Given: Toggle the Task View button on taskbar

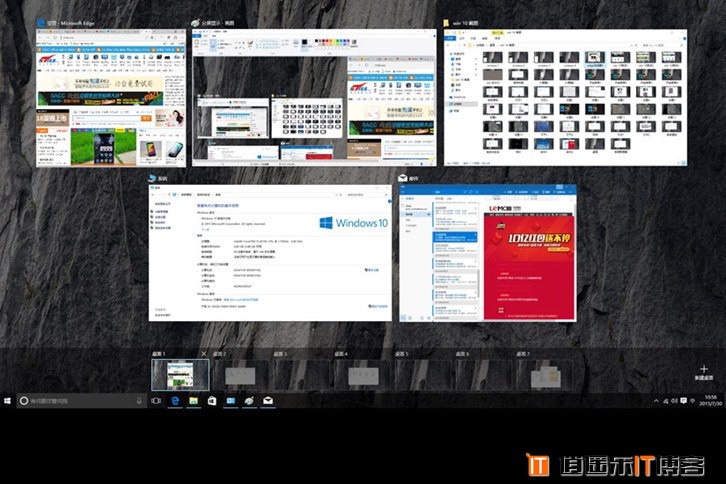Looking at the screenshot, I should (x=156, y=401).
